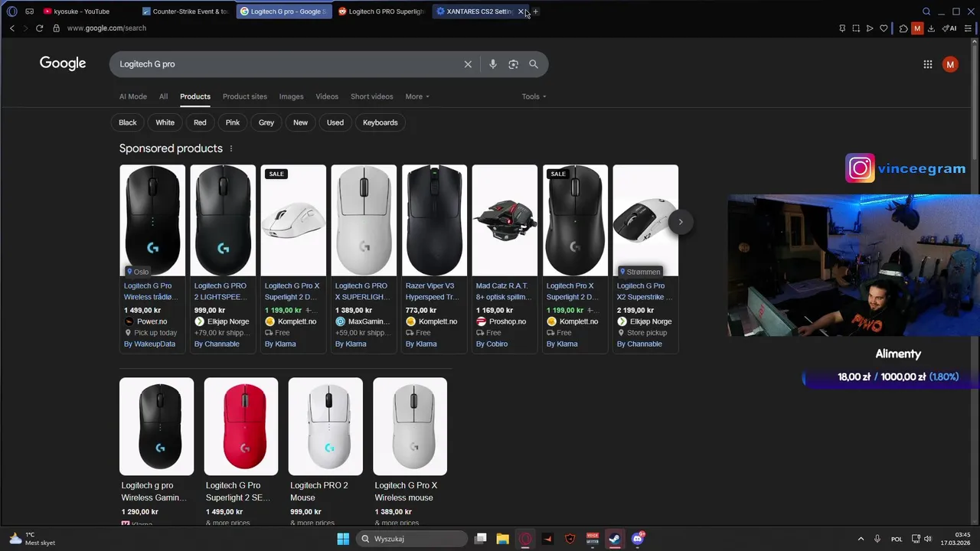Image resolution: width=980 pixels, height=551 pixels.
Task: Open Opera menu logo at top left
Action: click(x=11, y=11)
